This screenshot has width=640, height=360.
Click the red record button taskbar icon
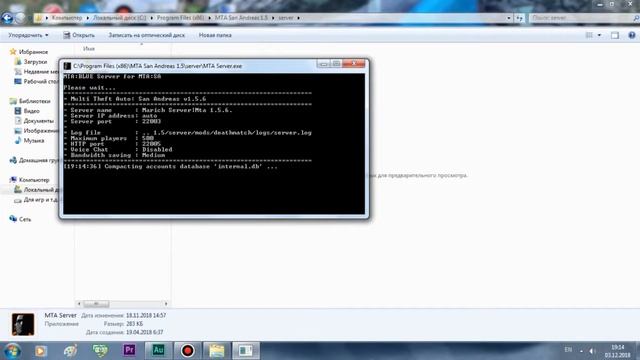[187, 351]
